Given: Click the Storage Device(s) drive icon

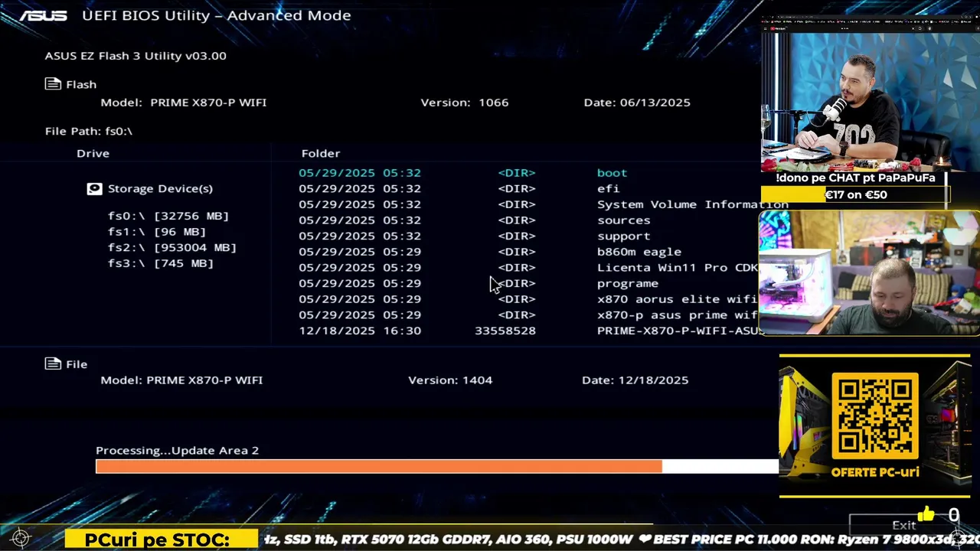Looking at the screenshot, I should [94, 188].
